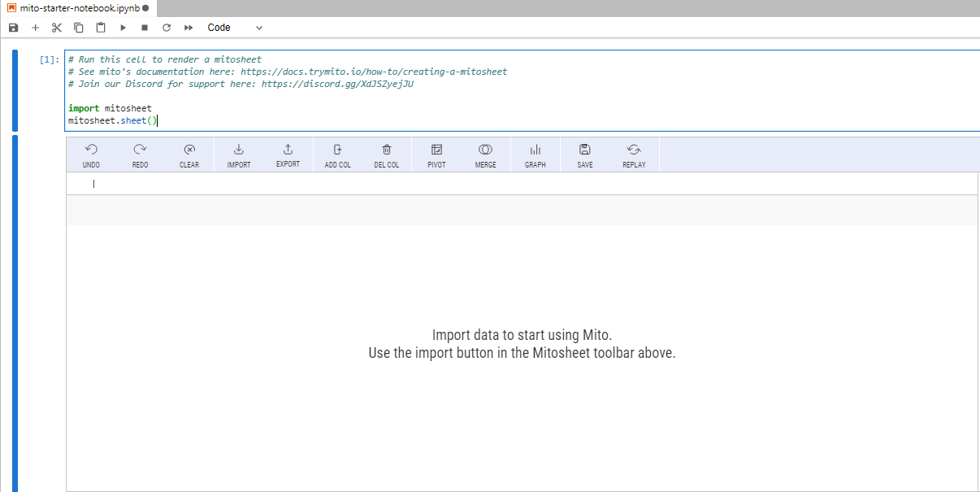Click the code cell containing mitosheet.sheet()
Screen dimensions: 980x492
[x=523, y=90]
